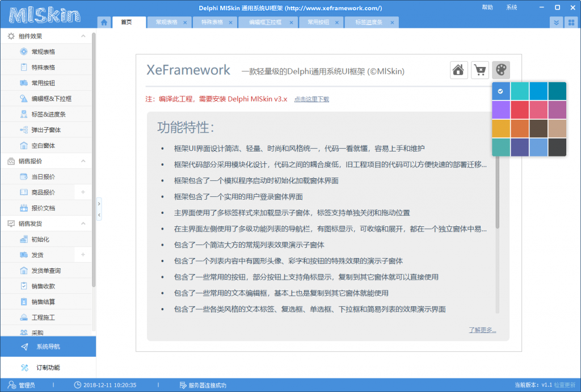Close the 常规表格 tab
This screenshot has width=581, height=392.
tap(185, 23)
